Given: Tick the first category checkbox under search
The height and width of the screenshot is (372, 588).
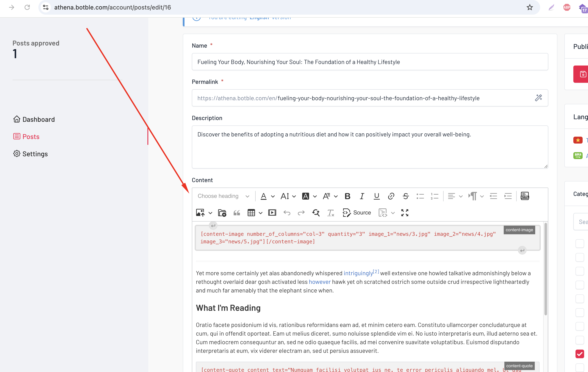Looking at the screenshot, I should coord(579,243).
